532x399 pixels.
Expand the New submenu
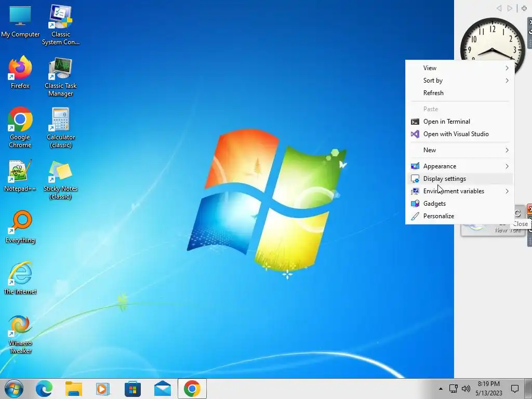460,150
